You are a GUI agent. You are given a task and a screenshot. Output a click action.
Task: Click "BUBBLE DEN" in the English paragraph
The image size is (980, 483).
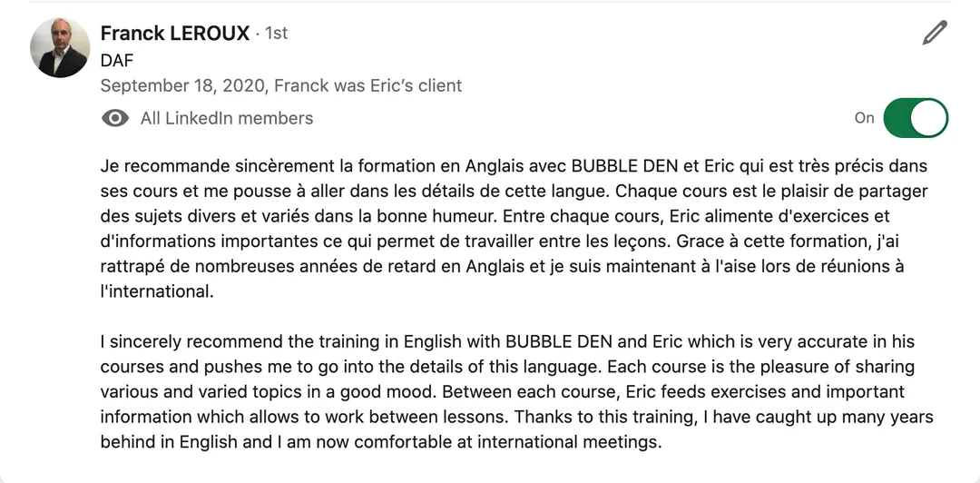562,342
